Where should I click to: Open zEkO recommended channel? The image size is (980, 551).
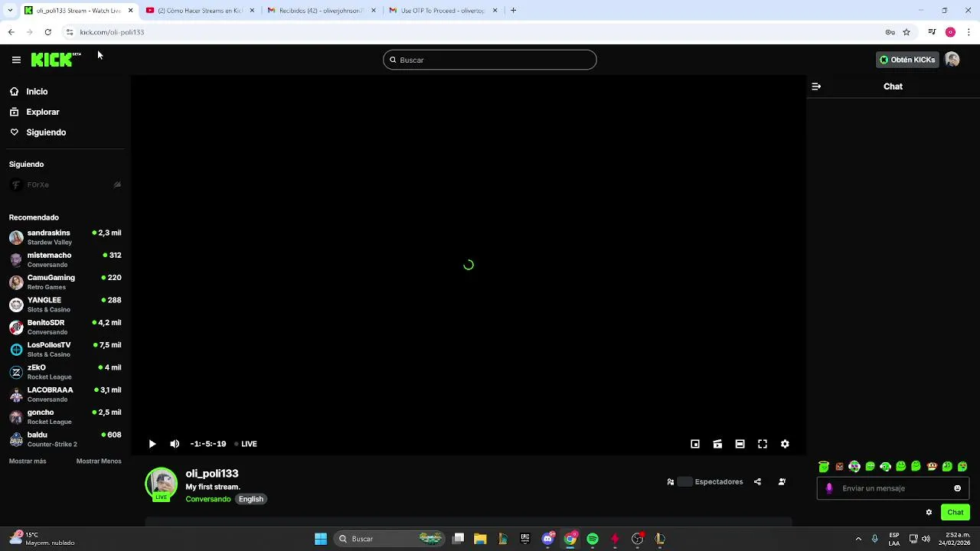coord(65,372)
